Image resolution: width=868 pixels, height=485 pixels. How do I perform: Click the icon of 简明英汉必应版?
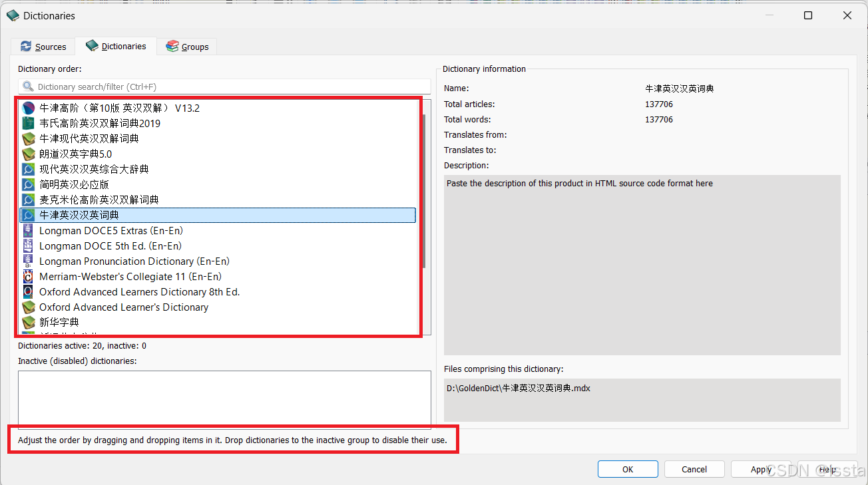(x=28, y=184)
